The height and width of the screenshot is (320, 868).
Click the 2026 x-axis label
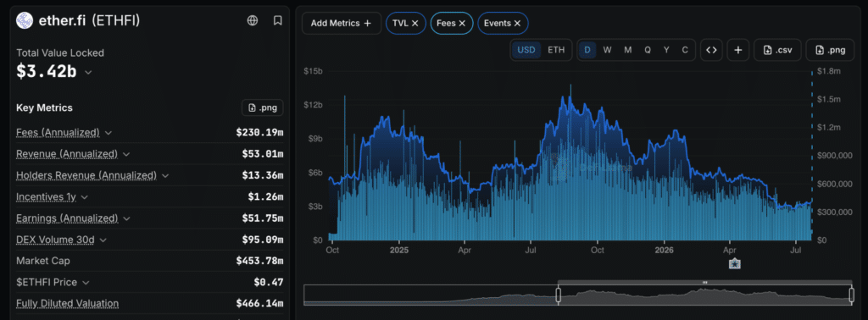[x=664, y=250]
